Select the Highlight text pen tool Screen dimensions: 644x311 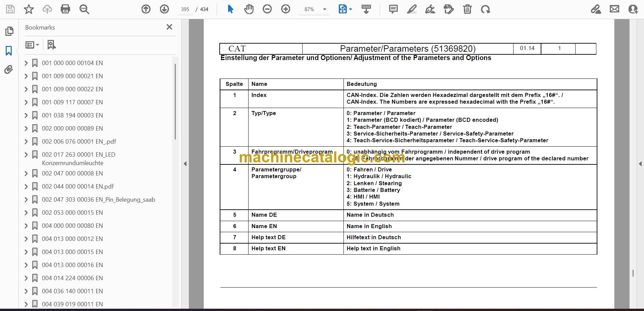412,9
